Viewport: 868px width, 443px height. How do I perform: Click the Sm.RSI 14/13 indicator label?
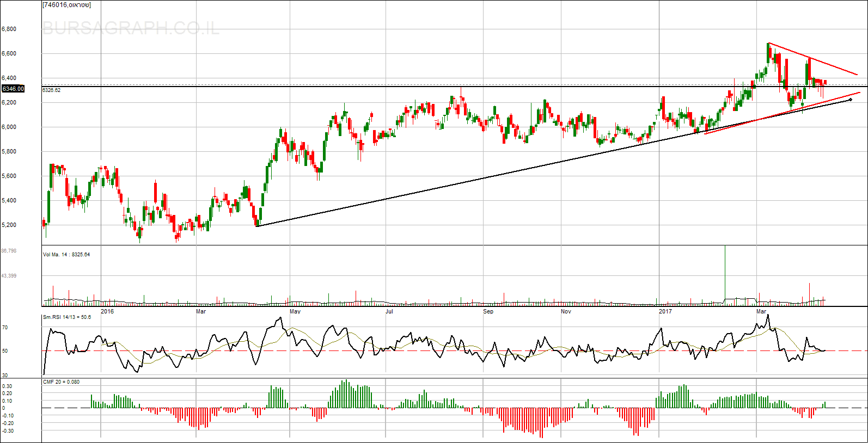tap(67, 317)
